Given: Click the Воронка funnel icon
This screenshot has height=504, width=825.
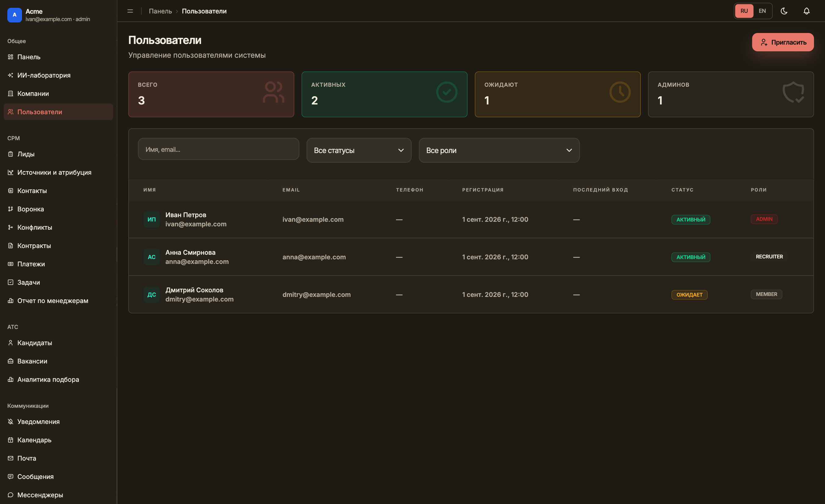Looking at the screenshot, I should (x=11, y=209).
